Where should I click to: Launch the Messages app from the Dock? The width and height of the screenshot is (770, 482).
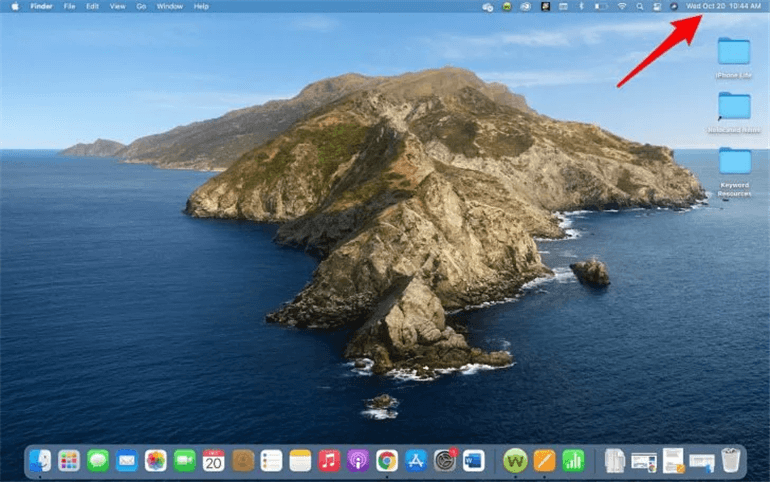point(98,461)
